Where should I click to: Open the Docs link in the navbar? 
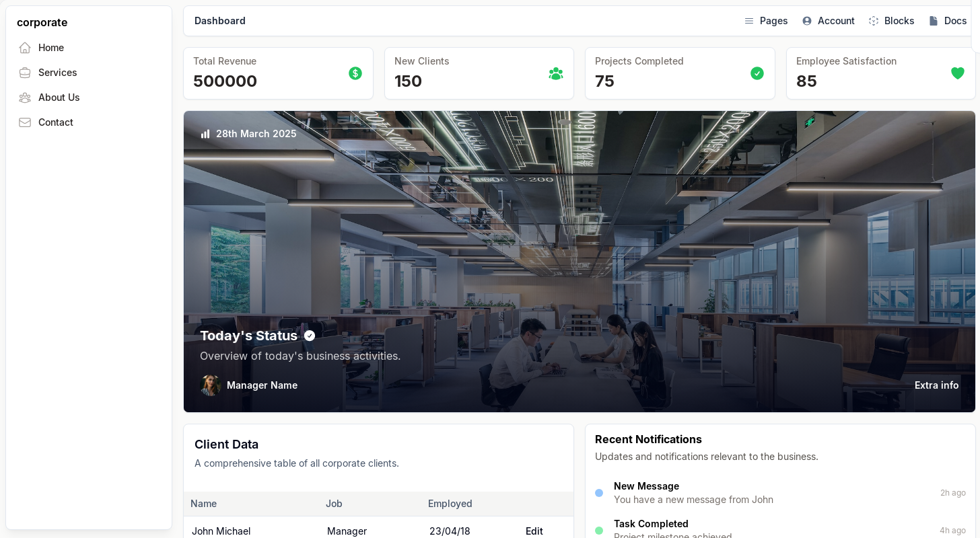point(948,21)
